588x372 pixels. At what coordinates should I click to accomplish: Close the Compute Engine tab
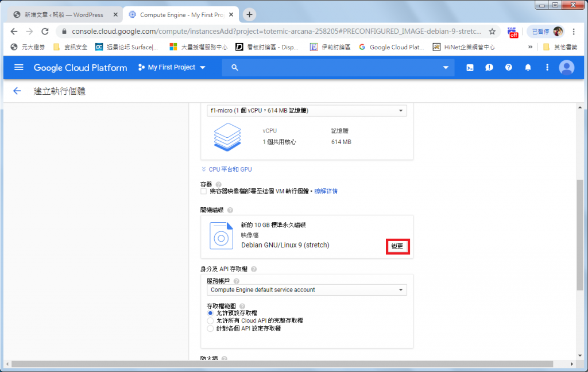pos(231,14)
